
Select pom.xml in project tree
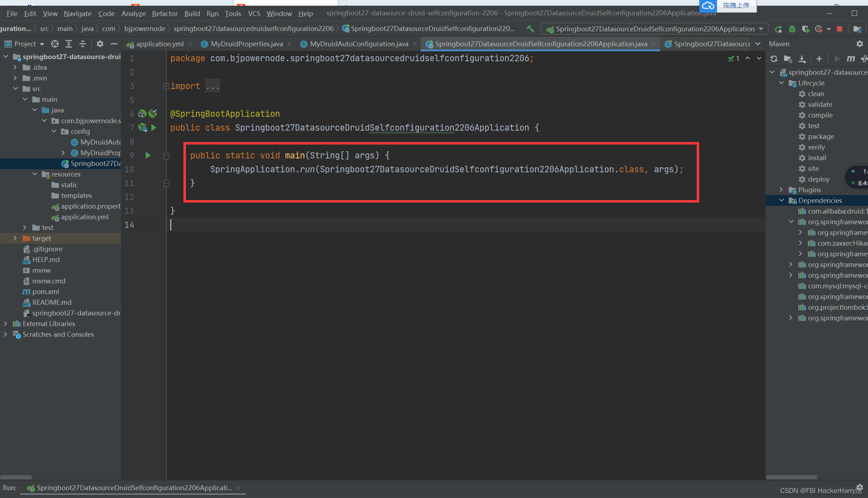pos(46,292)
